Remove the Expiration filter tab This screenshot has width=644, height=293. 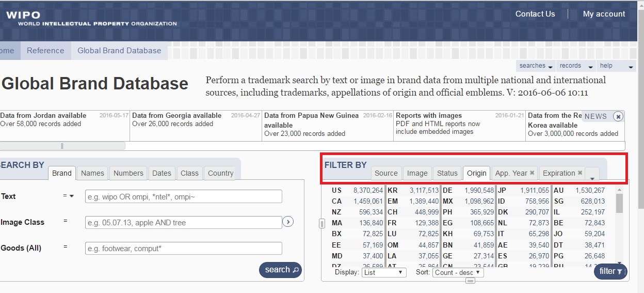coord(580,173)
